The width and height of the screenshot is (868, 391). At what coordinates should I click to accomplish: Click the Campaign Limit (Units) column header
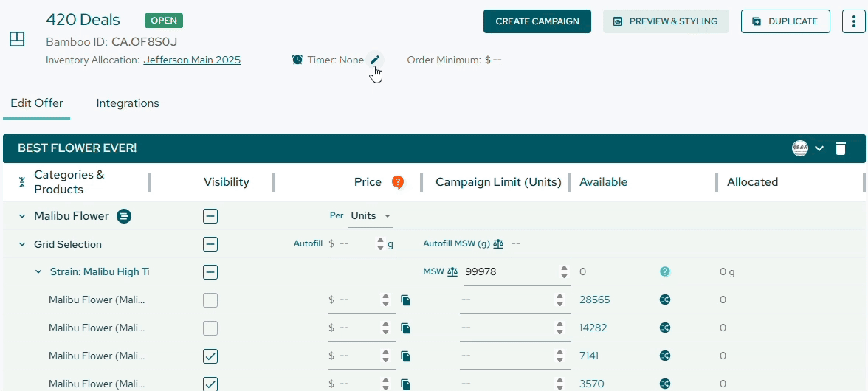coord(498,182)
